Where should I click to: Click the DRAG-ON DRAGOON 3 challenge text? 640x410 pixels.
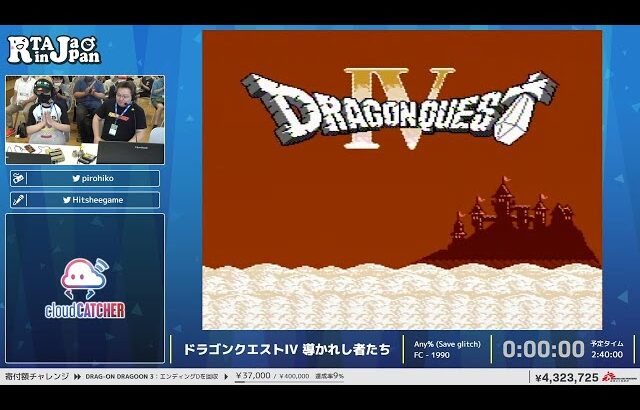coord(152,377)
